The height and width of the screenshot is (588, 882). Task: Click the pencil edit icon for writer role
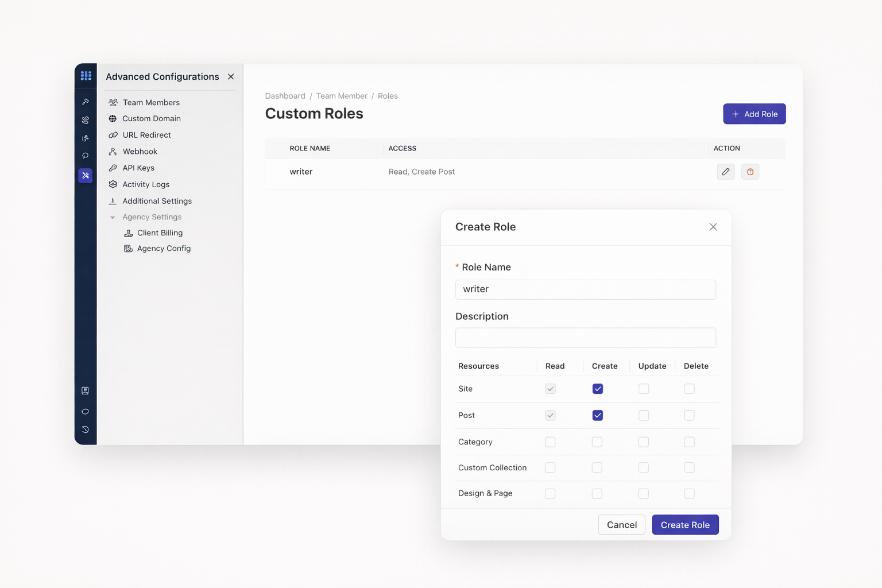[725, 172]
